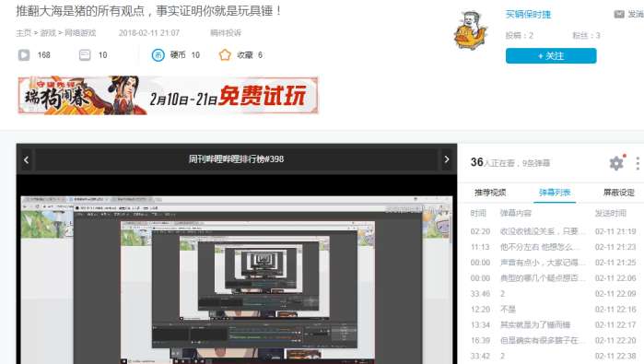The image size is (644, 364).
Task: Select the danmaku row at 02:20
Action: tap(553, 231)
